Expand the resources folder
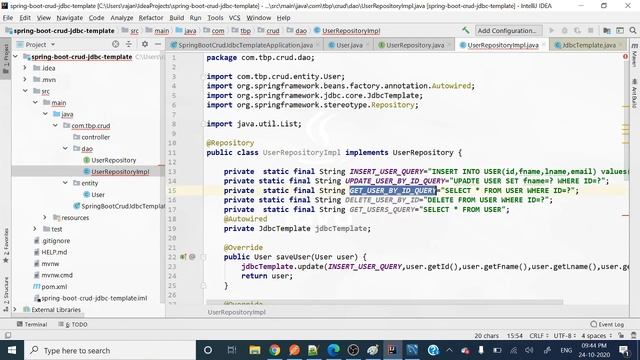The height and width of the screenshot is (360, 640). (45, 218)
